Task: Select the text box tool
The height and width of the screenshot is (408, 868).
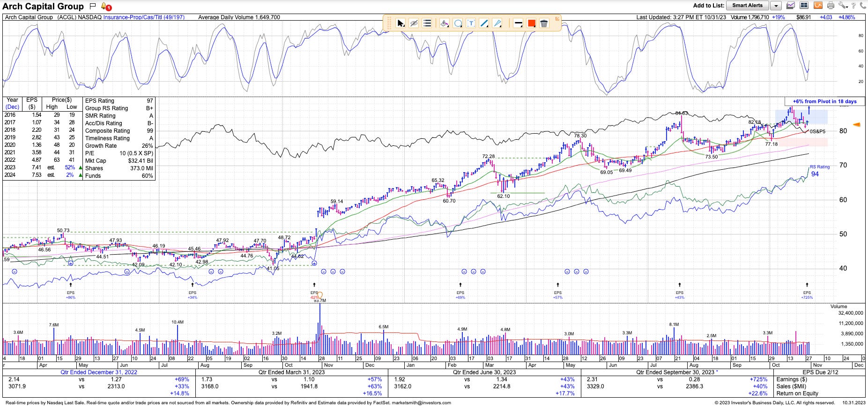Action: pyautogui.click(x=471, y=23)
